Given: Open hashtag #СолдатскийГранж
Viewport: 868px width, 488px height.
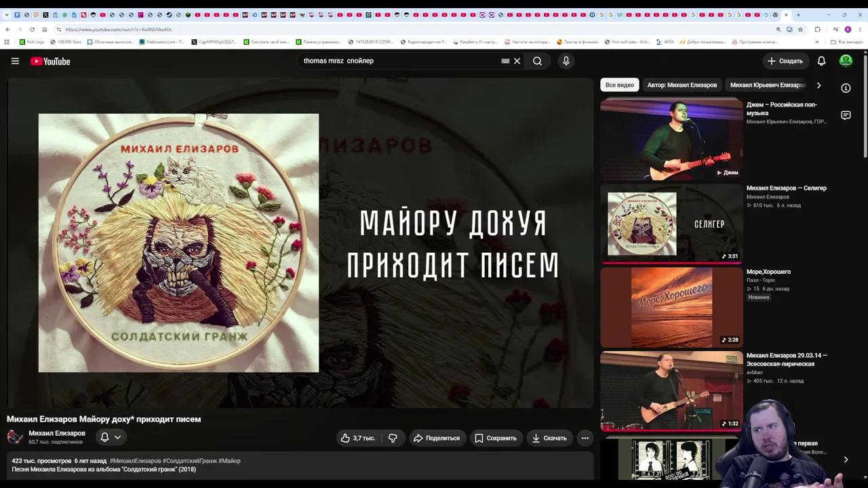Looking at the screenshot, I should point(190,461).
